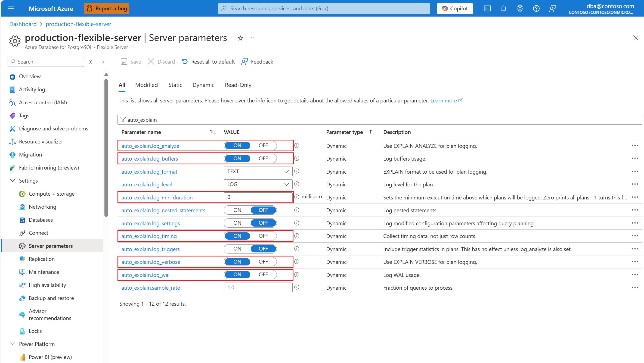Open the portal hamburger menu

(x=11, y=8)
